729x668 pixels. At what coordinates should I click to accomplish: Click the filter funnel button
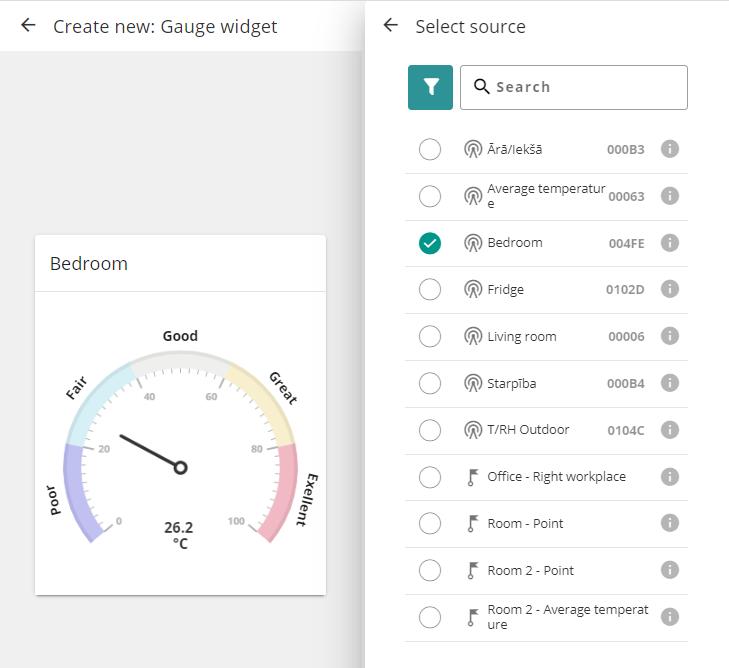[430, 87]
